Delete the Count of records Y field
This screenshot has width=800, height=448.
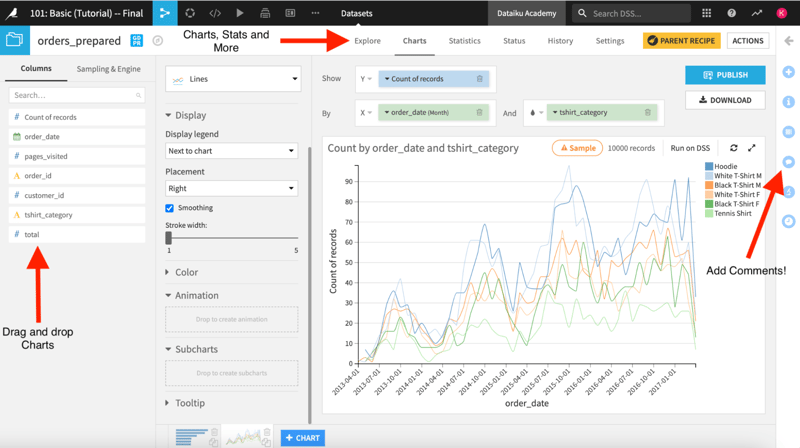pyautogui.click(x=480, y=79)
